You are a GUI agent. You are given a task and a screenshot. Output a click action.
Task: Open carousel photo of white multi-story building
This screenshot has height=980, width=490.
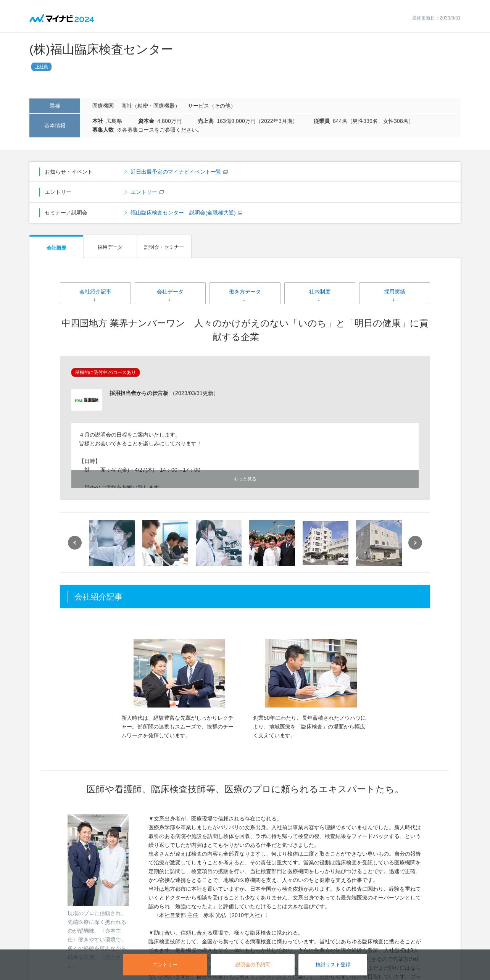[x=326, y=543]
